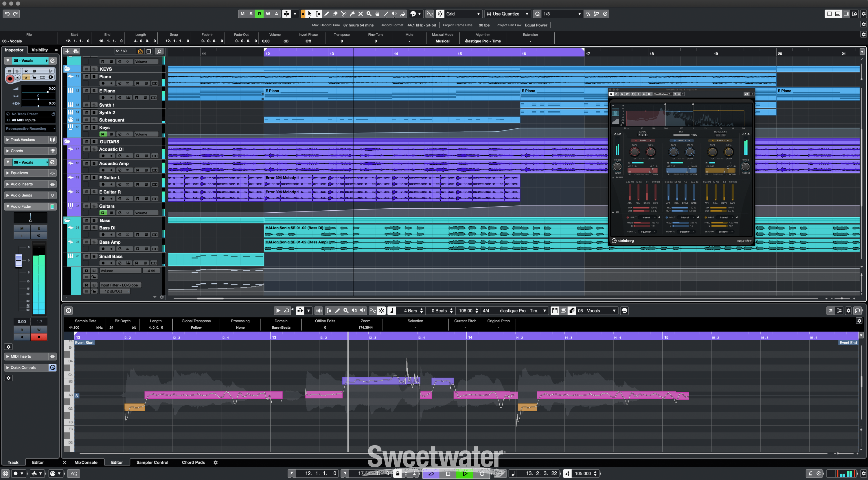Screen dimensions: 868x480
Task: Click the AQ auto quantize button
Action: pos(74,474)
